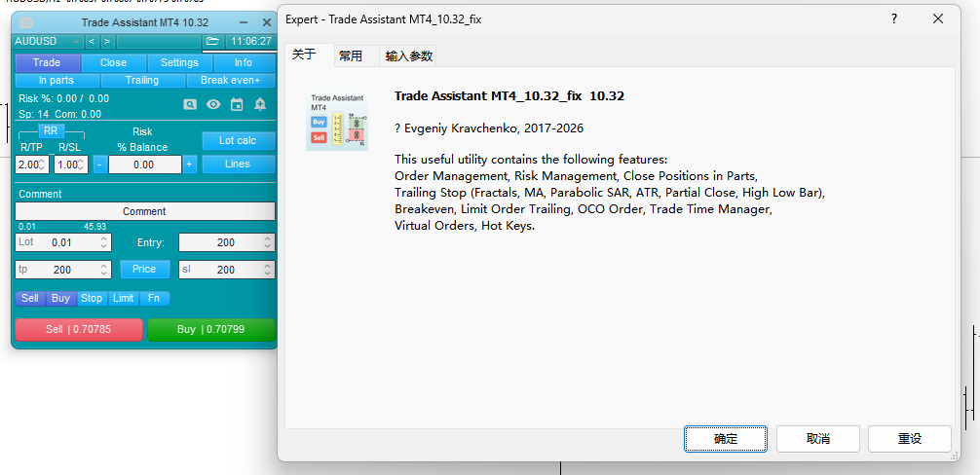The height and width of the screenshot is (475, 980).
Task: Click the Lot value spinner arrows
Action: click(x=104, y=242)
